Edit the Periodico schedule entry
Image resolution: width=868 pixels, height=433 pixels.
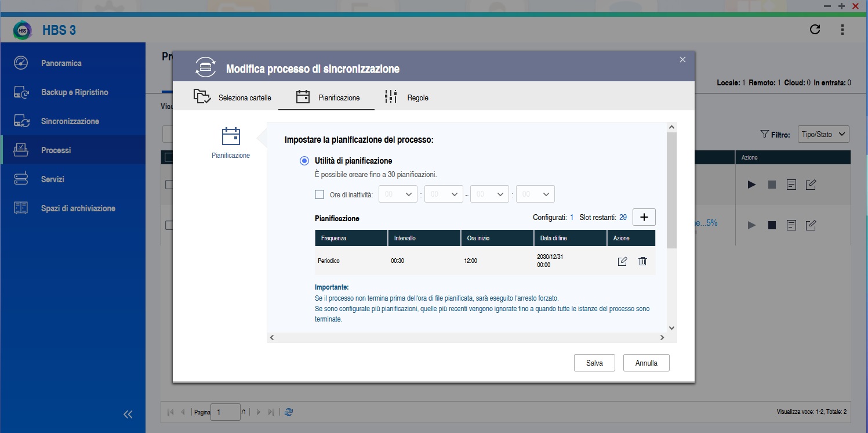pos(622,261)
